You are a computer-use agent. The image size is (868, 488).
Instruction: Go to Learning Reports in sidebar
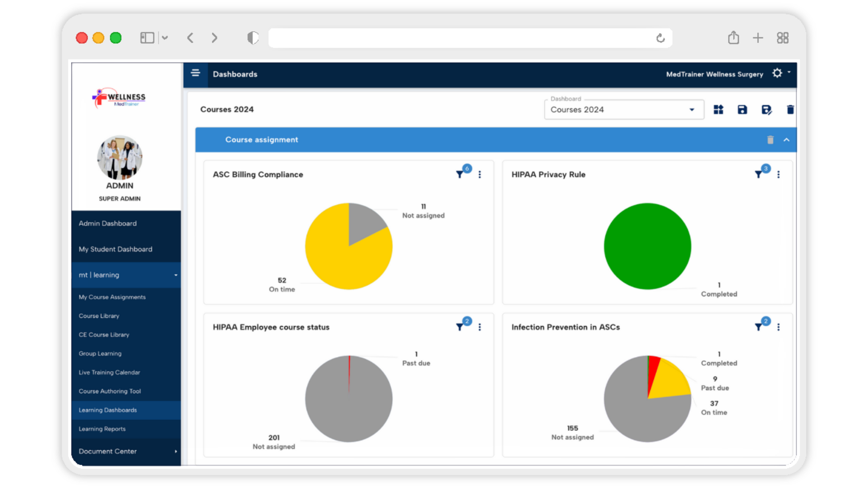102,429
